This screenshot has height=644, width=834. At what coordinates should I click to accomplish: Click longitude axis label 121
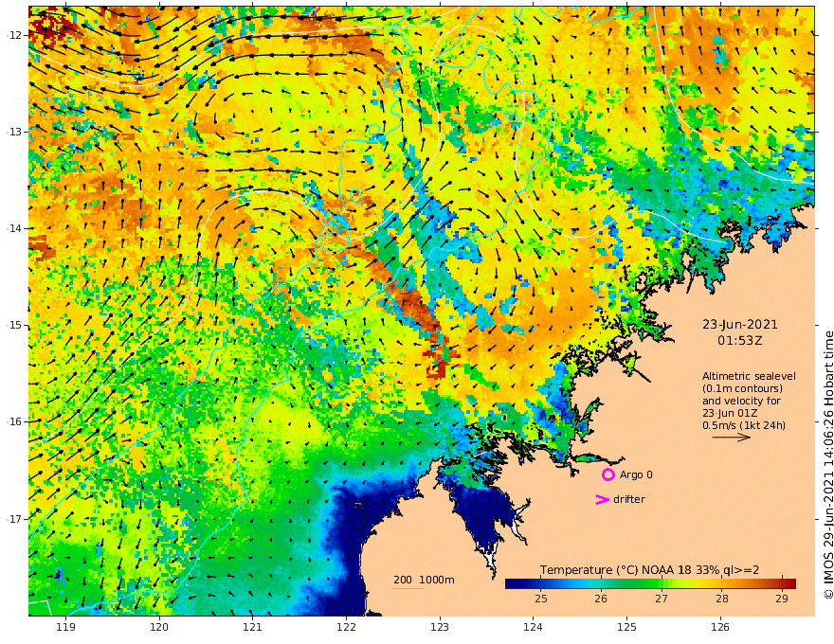click(253, 627)
